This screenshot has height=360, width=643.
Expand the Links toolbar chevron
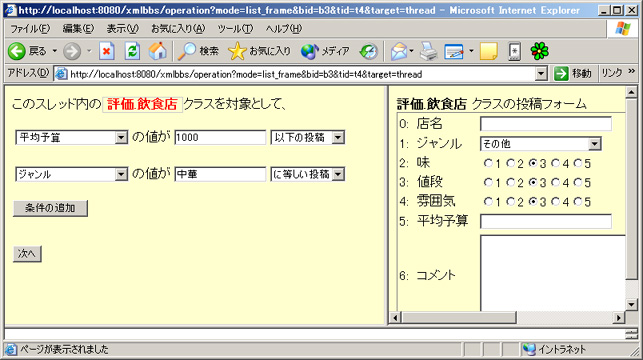632,71
